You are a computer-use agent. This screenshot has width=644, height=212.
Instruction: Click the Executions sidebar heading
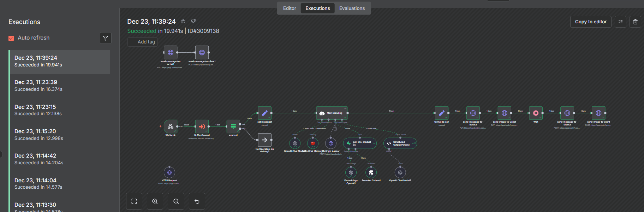click(24, 22)
